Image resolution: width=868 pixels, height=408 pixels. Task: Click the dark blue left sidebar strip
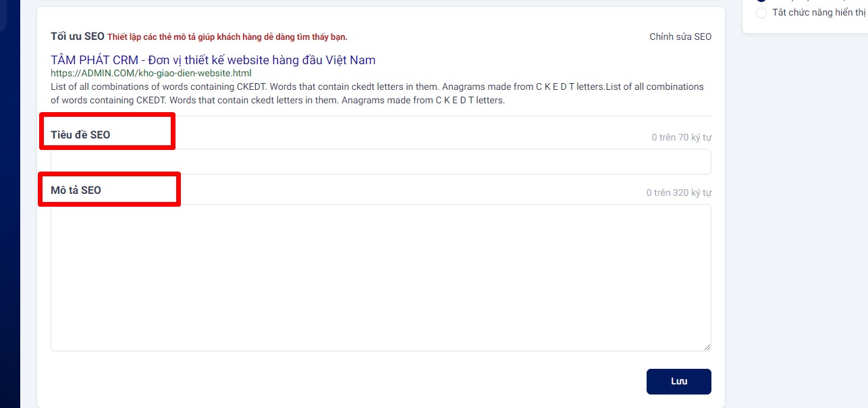pyautogui.click(x=9, y=203)
